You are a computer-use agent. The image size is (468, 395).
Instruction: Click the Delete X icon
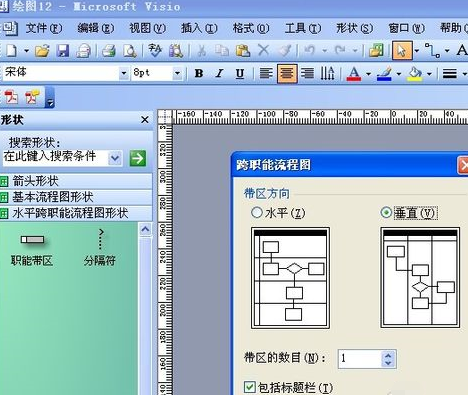click(263, 51)
